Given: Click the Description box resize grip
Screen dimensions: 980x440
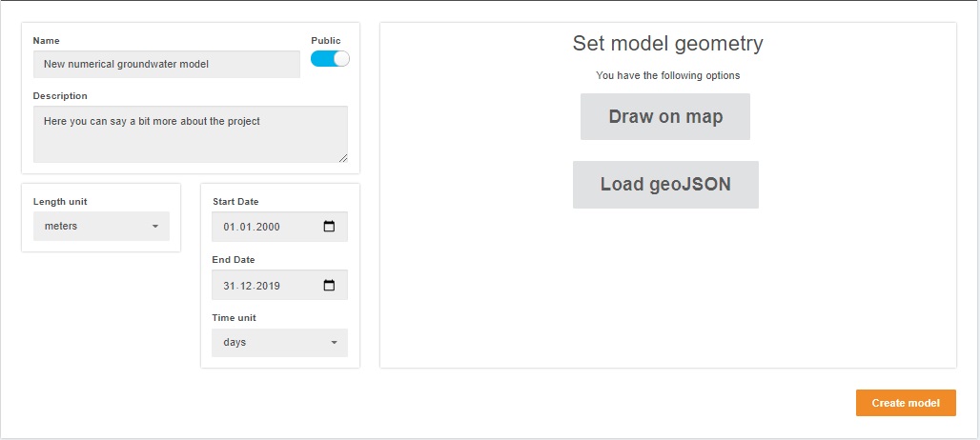Looking at the screenshot, I should 343,158.
